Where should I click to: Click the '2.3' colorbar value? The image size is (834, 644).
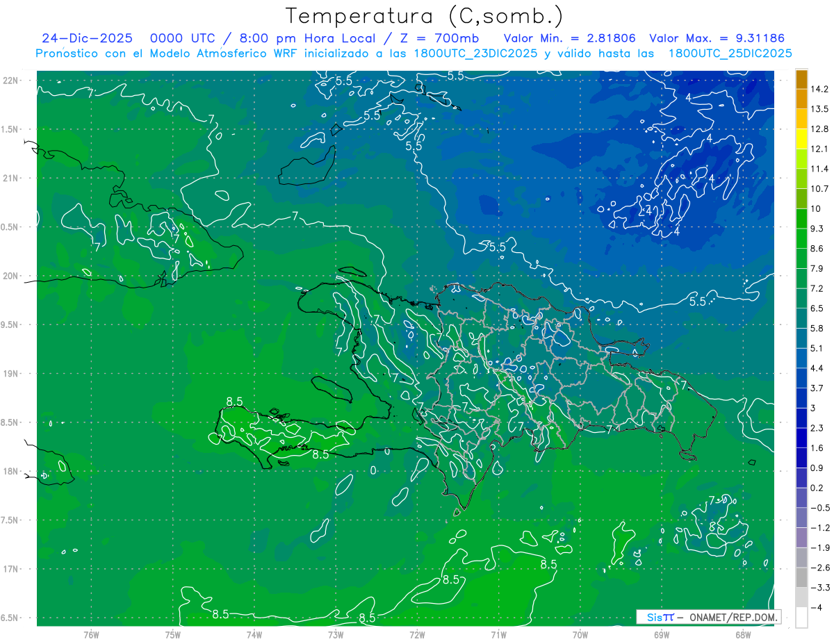(x=817, y=428)
